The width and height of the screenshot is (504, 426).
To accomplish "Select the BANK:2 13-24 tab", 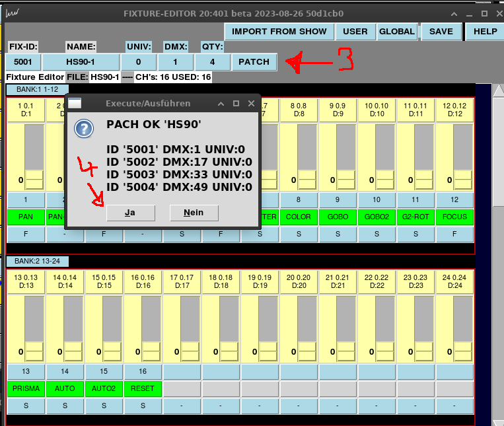I will [x=37, y=262].
